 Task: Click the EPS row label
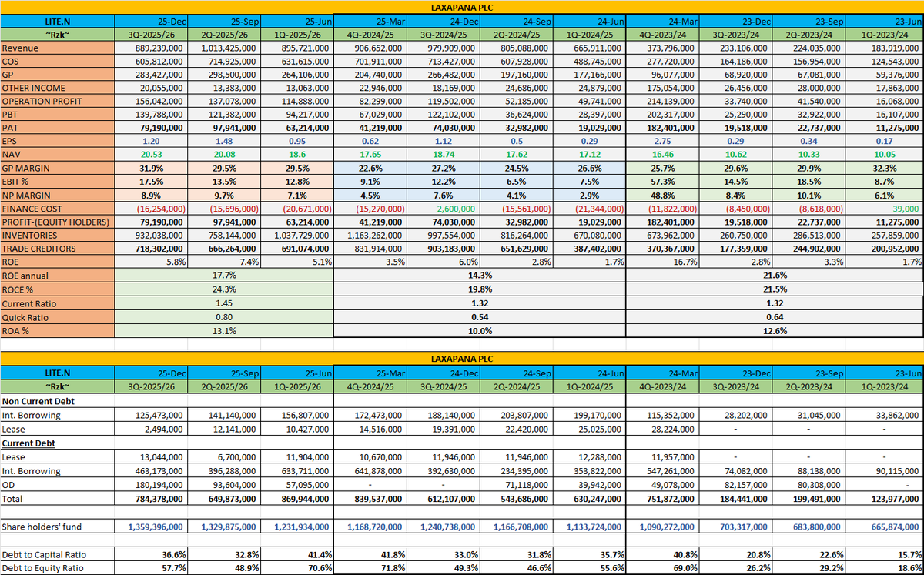tap(58, 141)
